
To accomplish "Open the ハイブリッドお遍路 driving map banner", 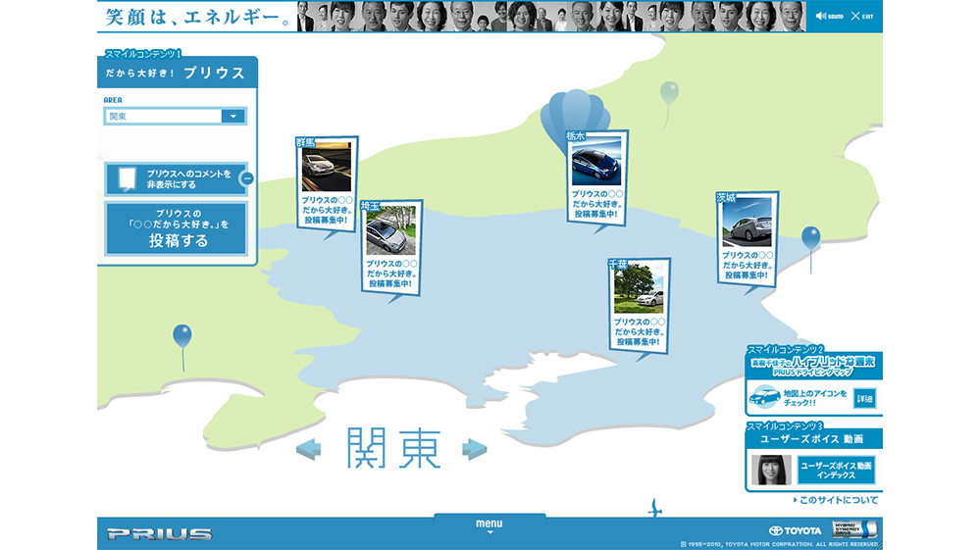I will (x=813, y=367).
